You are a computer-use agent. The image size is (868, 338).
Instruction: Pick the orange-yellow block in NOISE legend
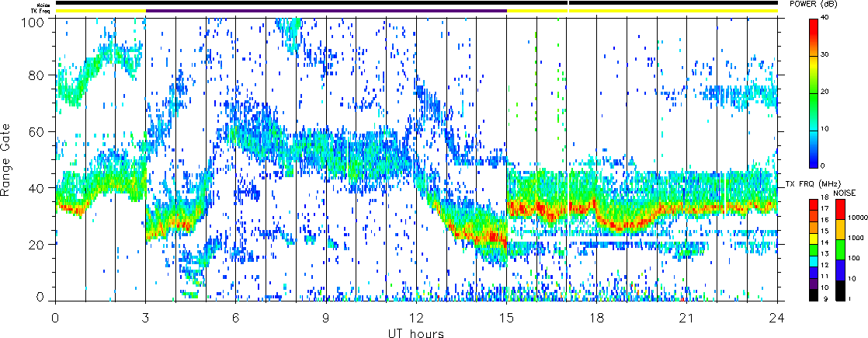point(840,229)
